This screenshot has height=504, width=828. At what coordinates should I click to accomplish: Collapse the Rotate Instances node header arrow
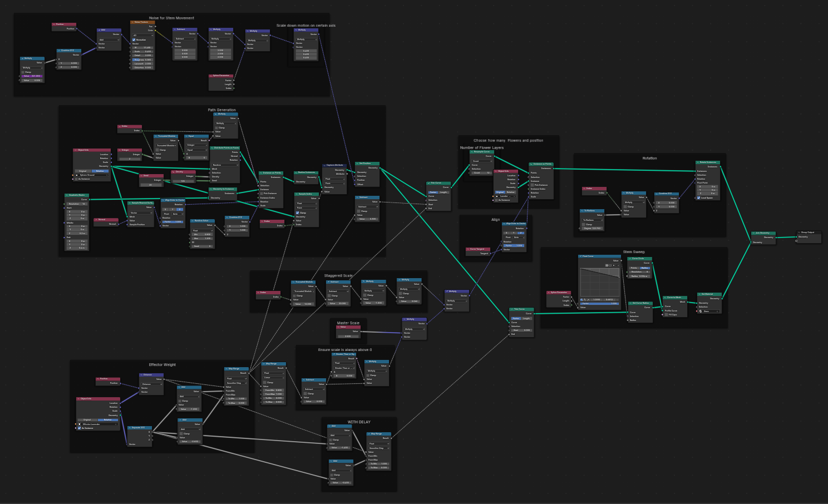(698, 162)
